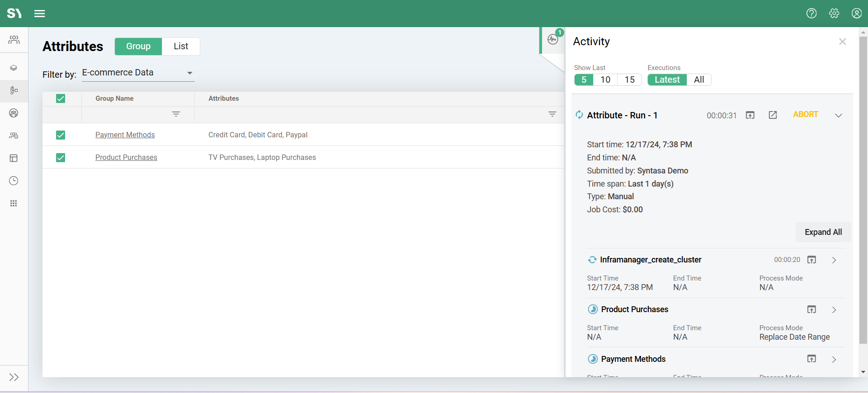Viewport: 868px width, 393px height.
Task: Click the clock icon in left sidebar
Action: click(x=14, y=181)
